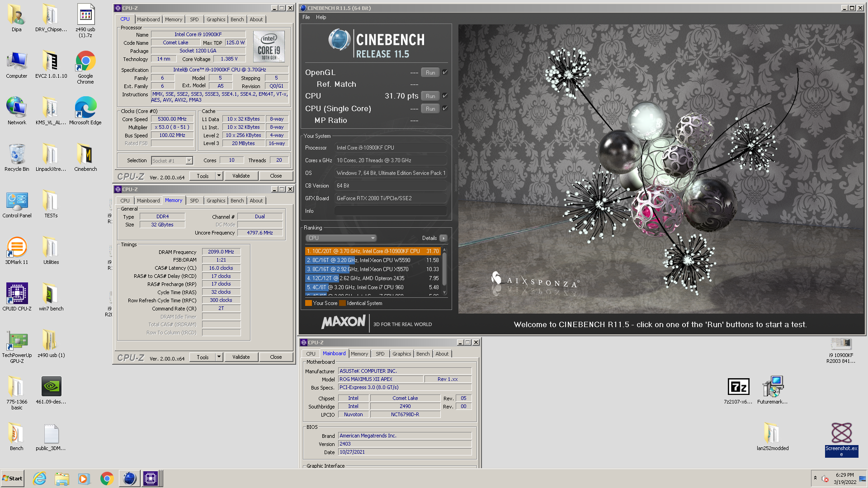
Task: Switch to Mainboard tab in top CPU-Z
Action: click(148, 19)
